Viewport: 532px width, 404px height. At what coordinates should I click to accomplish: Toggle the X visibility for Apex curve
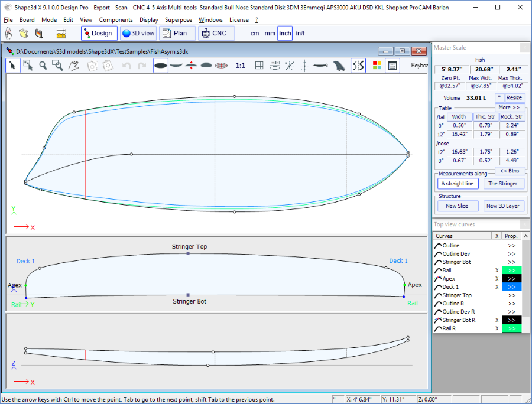pos(497,278)
